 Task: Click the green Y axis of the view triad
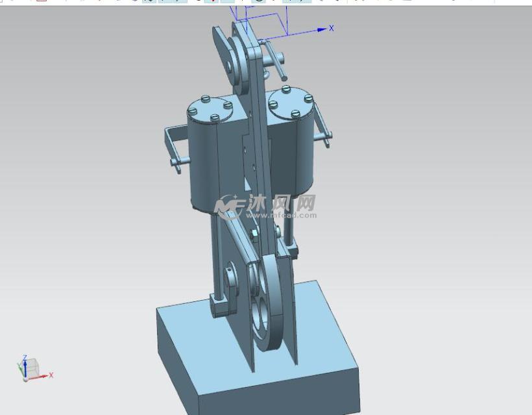pyautogui.click(x=20, y=369)
